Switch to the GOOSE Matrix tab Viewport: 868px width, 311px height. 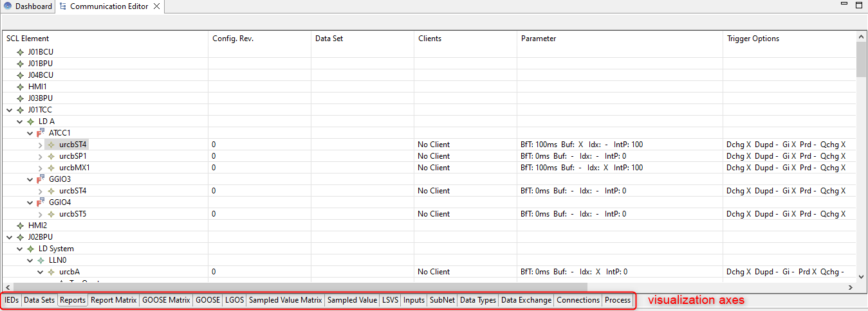166,300
